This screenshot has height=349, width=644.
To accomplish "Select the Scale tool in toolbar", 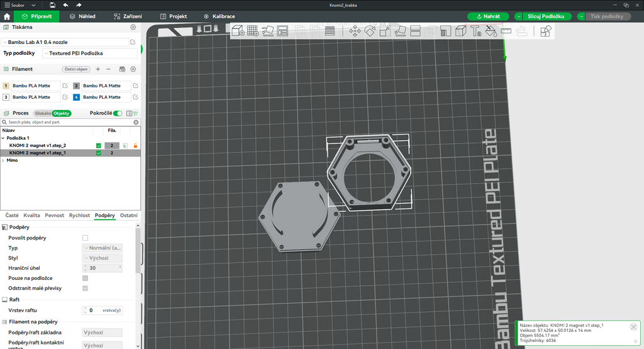I will 385,31.
